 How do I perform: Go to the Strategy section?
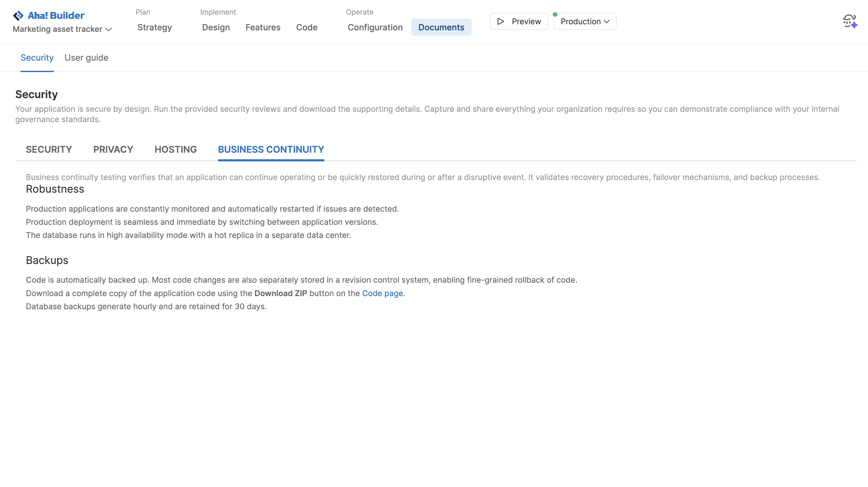[x=155, y=27]
